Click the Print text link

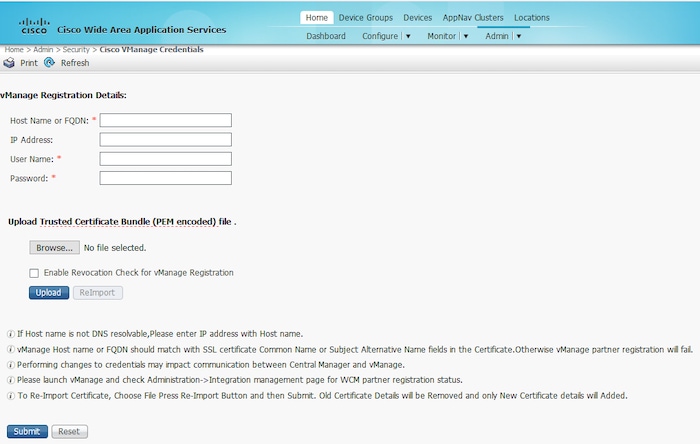click(29, 63)
